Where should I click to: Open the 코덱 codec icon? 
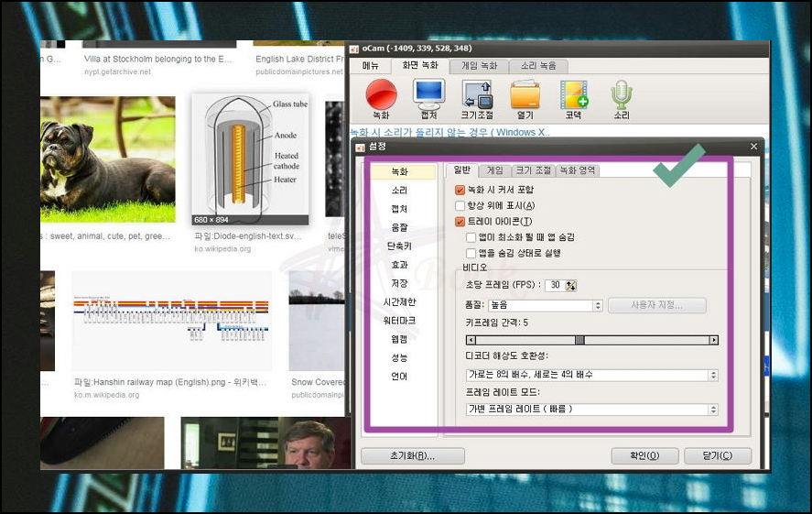[x=573, y=94]
